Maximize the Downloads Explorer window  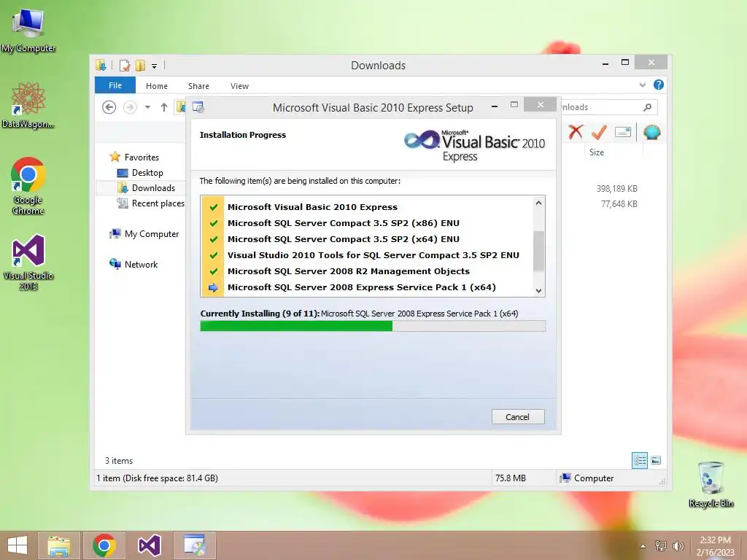(625, 63)
